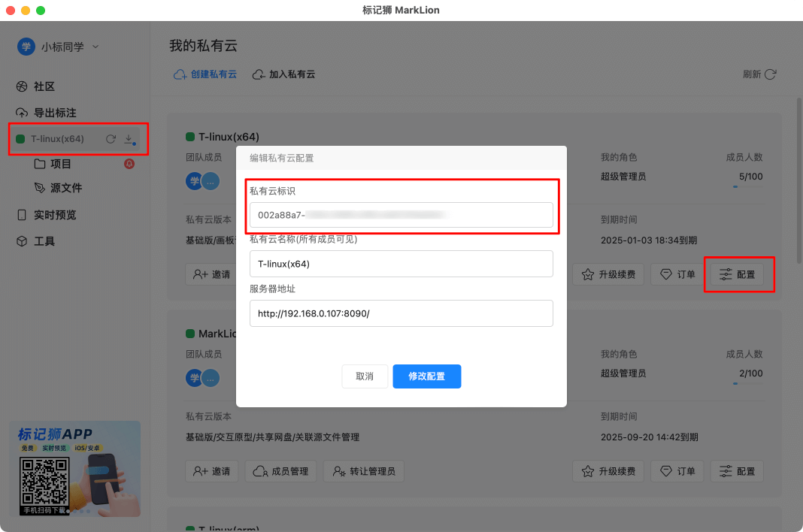Click refresh icon beside T-linux(x64) in sidebar
Image resolution: width=803 pixels, height=532 pixels.
tap(111, 139)
